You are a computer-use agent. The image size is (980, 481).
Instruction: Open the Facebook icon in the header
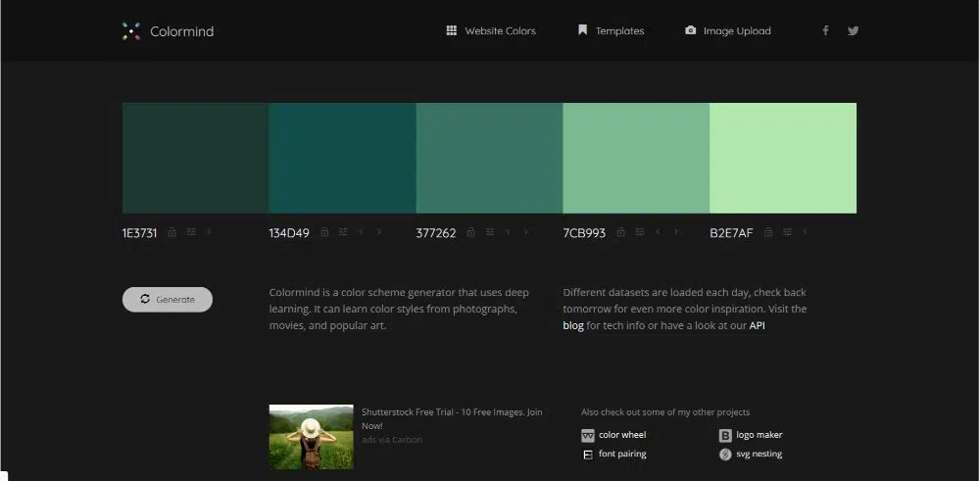pos(825,30)
